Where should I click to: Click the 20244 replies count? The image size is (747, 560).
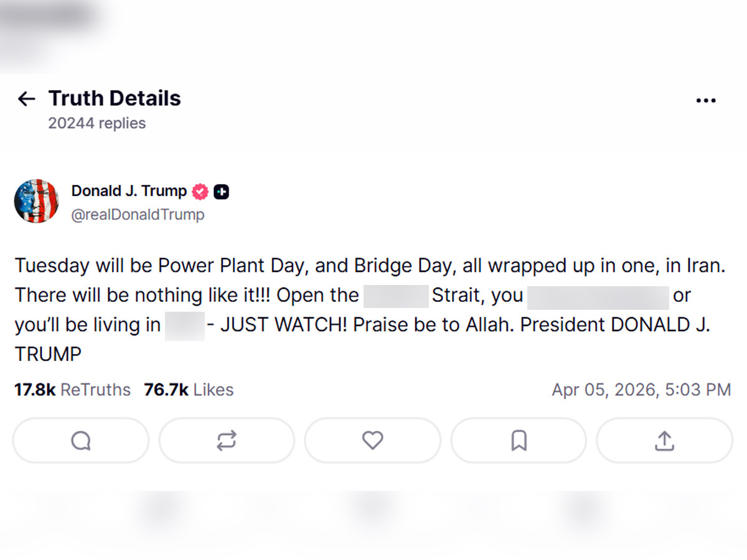click(x=97, y=123)
